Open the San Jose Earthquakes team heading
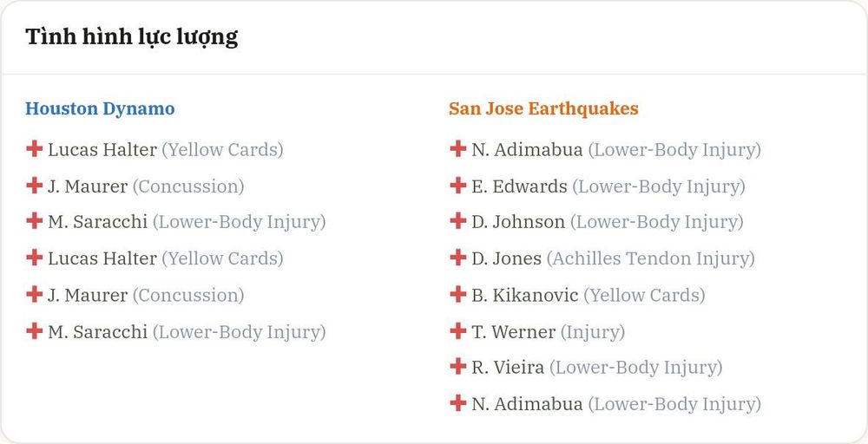Viewport: 868px width, 444px height. coord(543,108)
